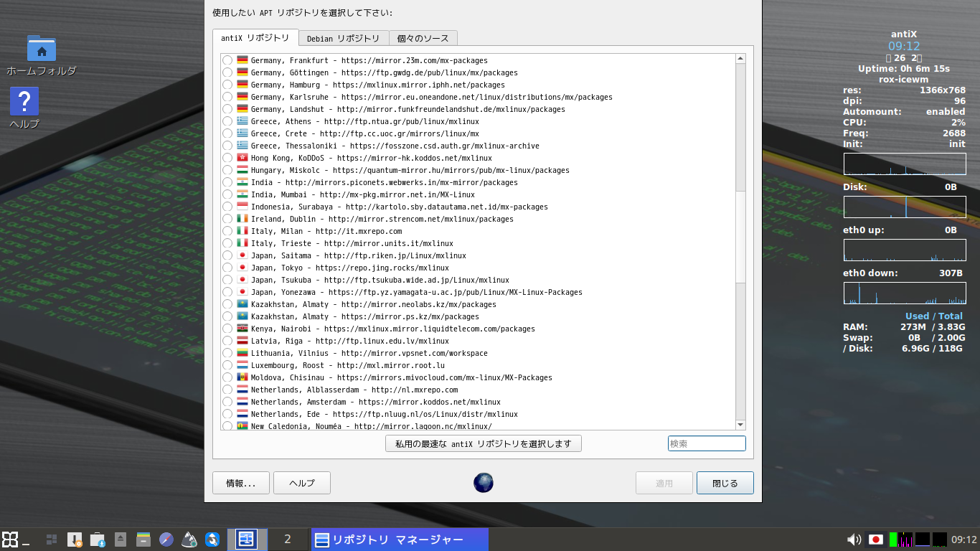This screenshot has height=551, width=980.
Task: Select the India, Mumbai mirror radio button
Action: (x=227, y=194)
